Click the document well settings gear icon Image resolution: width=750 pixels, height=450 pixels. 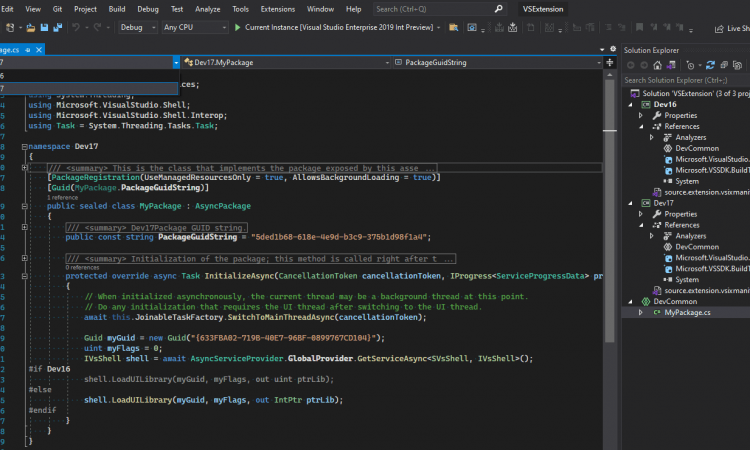pyautogui.click(x=613, y=49)
